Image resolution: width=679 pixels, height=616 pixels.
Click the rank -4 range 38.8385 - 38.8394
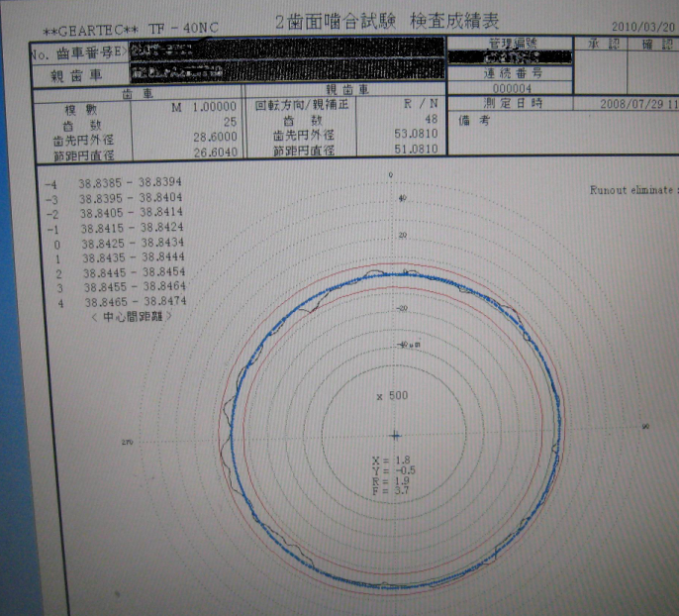130,183
